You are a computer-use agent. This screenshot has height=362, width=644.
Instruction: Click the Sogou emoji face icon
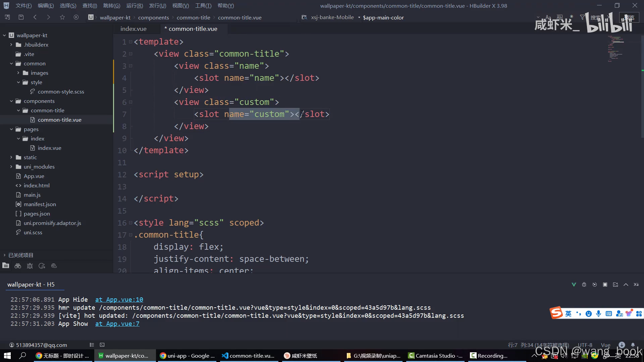click(589, 314)
